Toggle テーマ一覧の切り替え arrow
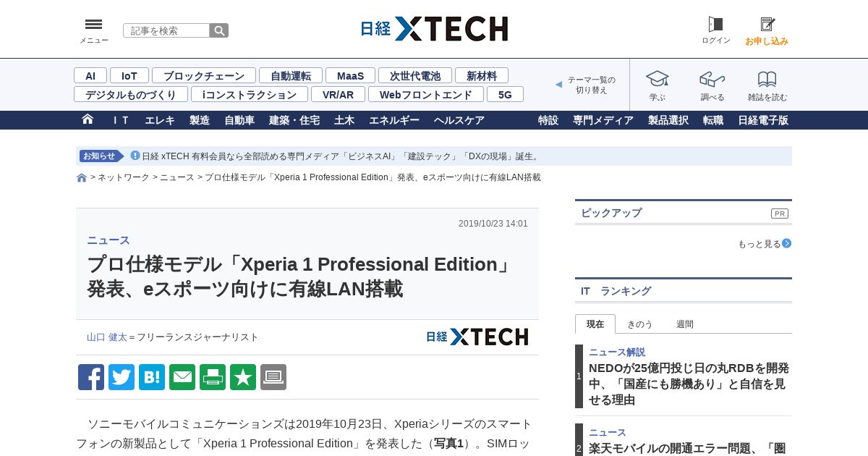The height and width of the screenshot is (456, 868). pos(558,85)
